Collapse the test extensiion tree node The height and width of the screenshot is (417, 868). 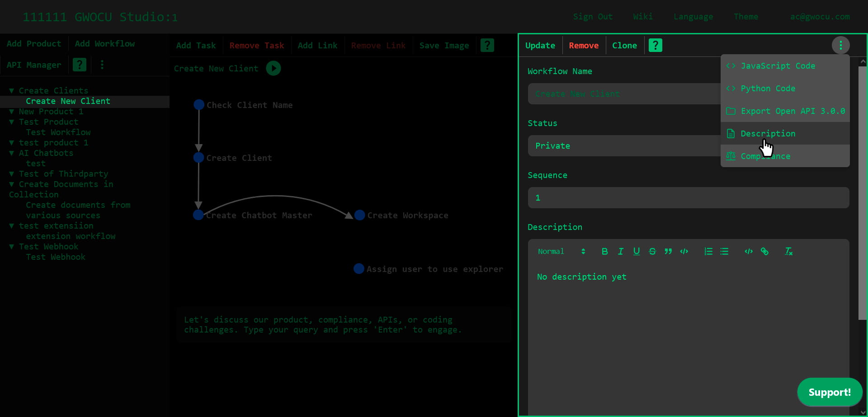pyautogui.click(x=12, y=226)
